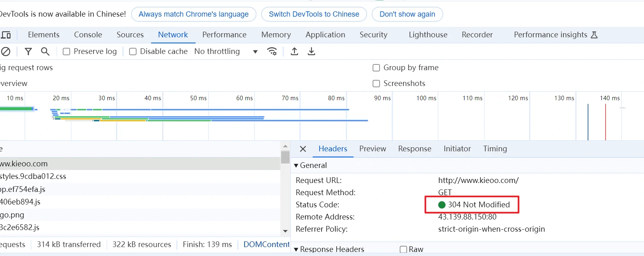
Task: Click the import HAR upload icon
Action: pyautogui.click(x=294, y=52)
